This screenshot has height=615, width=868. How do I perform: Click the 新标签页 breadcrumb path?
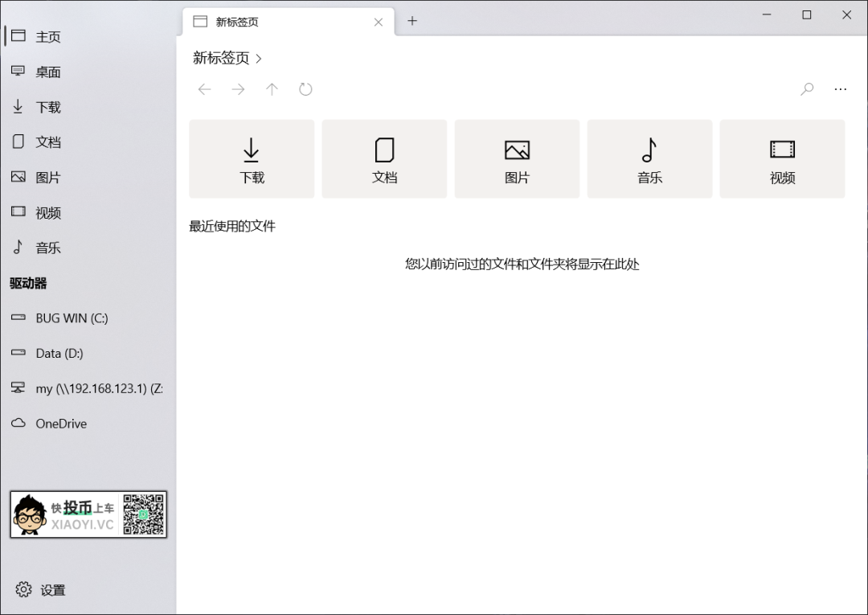click(221, 58)
